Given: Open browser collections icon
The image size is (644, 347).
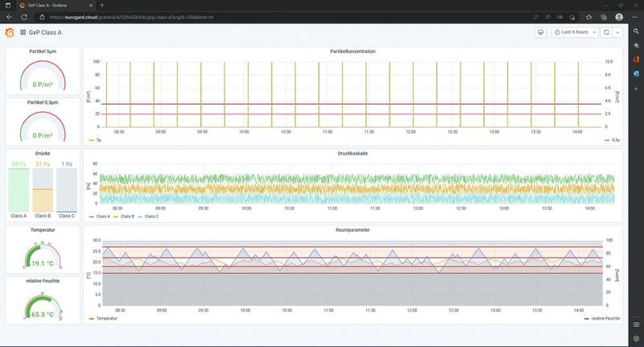Looking at the screenshot, I should (x=604, y=17).
